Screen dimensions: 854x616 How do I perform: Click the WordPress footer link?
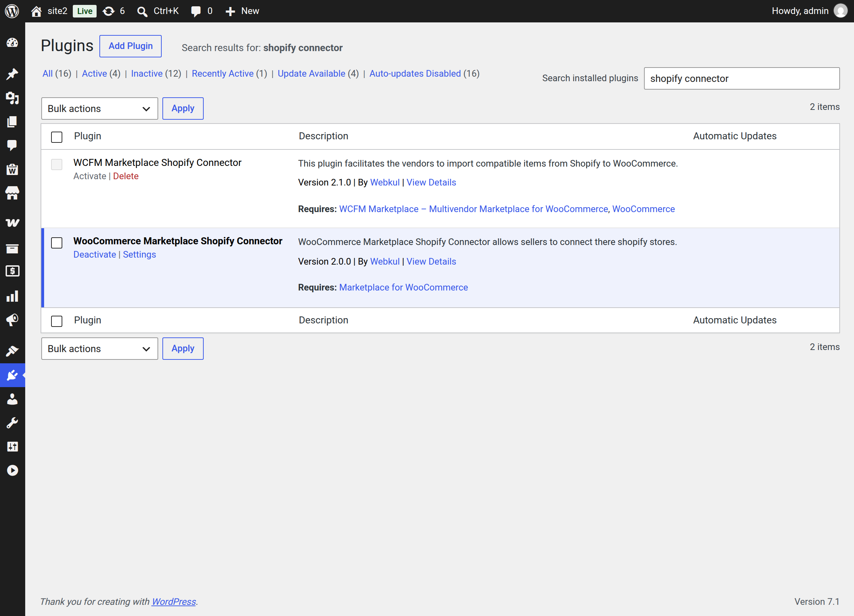coord(174,602)
